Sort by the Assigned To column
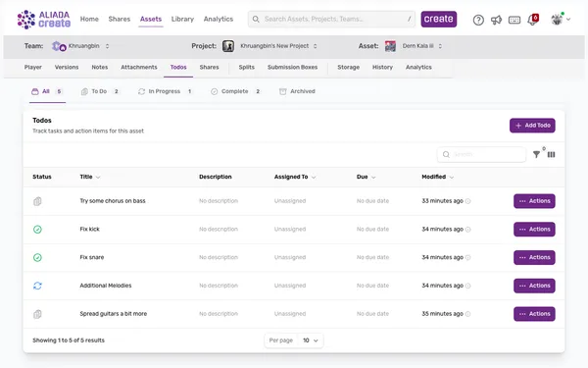 295,177
